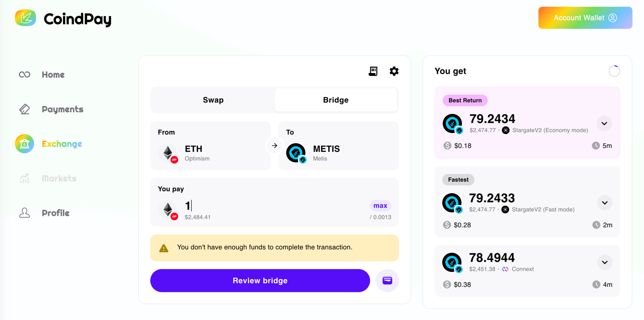Click the Profile person icon
The width and height of the screenshot is (644, 320).
tap(24, 213)
